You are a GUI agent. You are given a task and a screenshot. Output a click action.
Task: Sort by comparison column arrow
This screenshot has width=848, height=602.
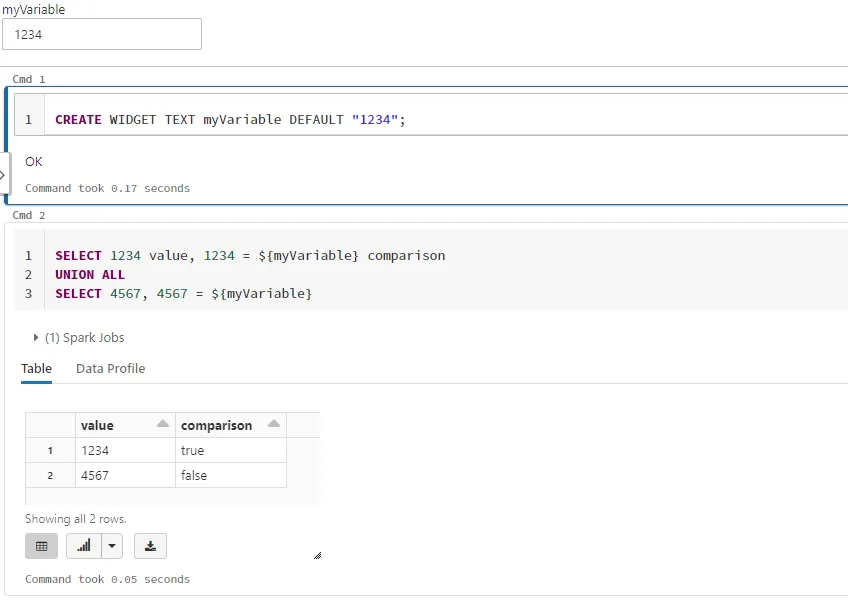(274, 424)
